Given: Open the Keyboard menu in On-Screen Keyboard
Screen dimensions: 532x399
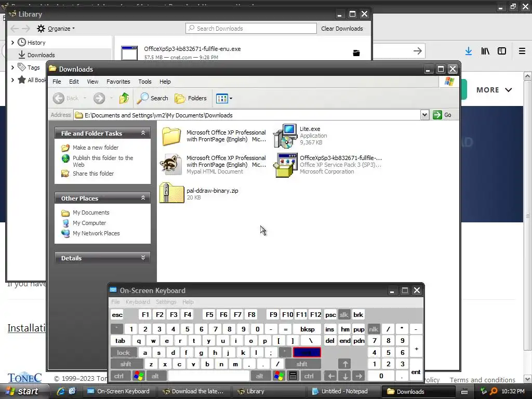Looking at the screenshot, I should point(137,302).
